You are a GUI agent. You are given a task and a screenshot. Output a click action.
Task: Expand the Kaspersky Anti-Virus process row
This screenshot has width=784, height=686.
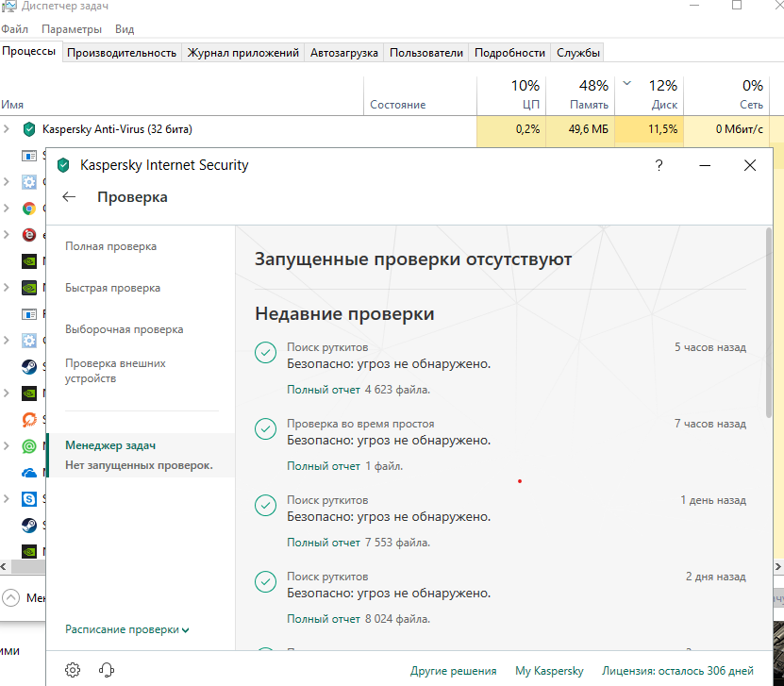(x=8, y=129)
